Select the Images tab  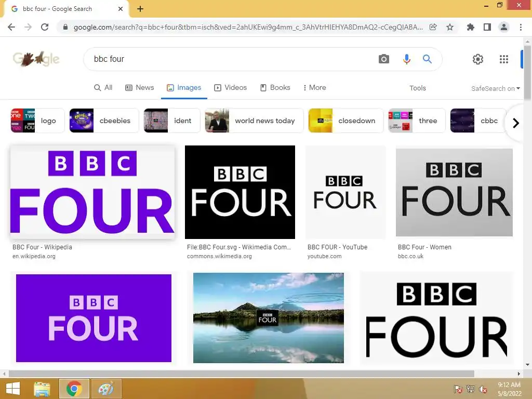coord(184,87)
